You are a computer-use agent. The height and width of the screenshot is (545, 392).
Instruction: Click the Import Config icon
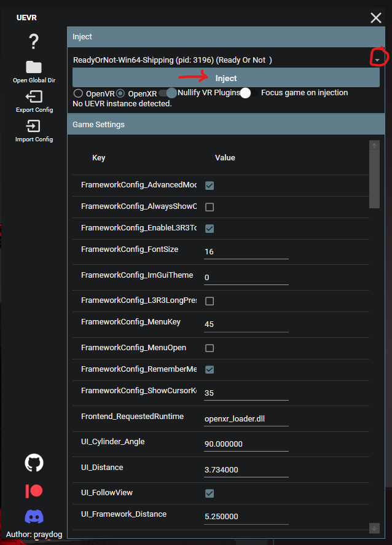click(34, 126)
